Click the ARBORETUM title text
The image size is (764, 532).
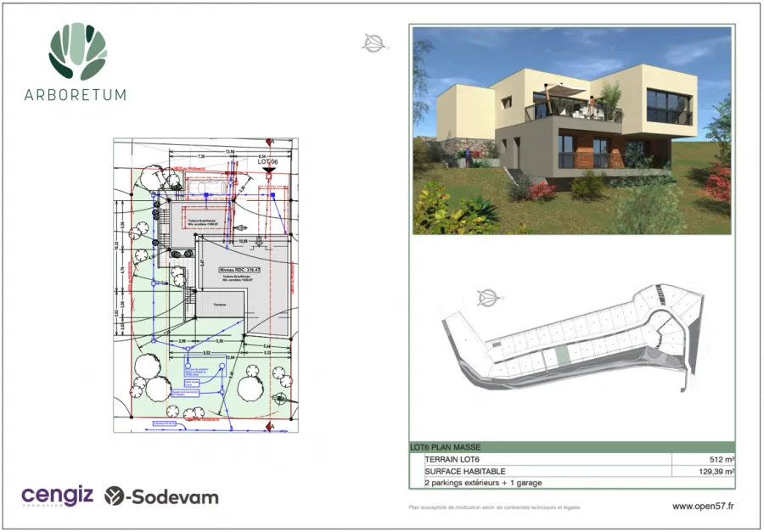pos(75,94)
